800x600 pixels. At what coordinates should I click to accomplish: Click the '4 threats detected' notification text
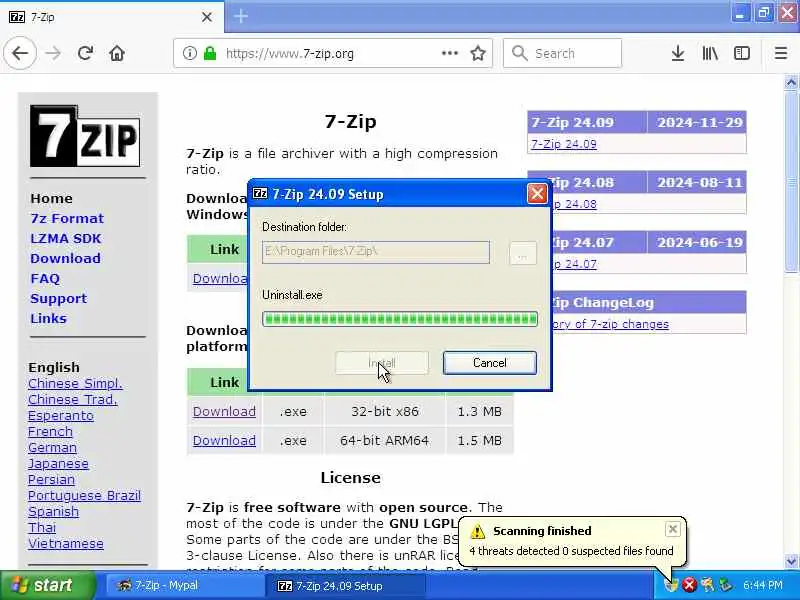coord(571,551)
